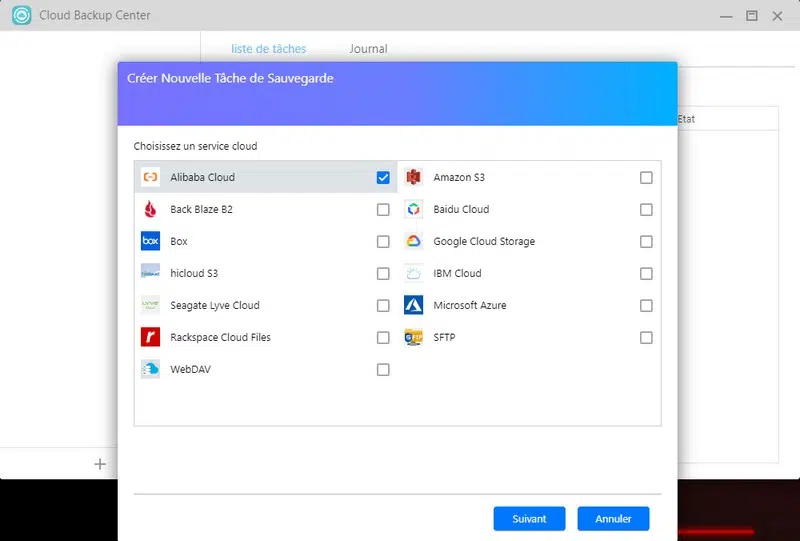Screen dimensions: 800x541
Task: Click the hicloud S3 logo icon
Action: coord(150,273)
